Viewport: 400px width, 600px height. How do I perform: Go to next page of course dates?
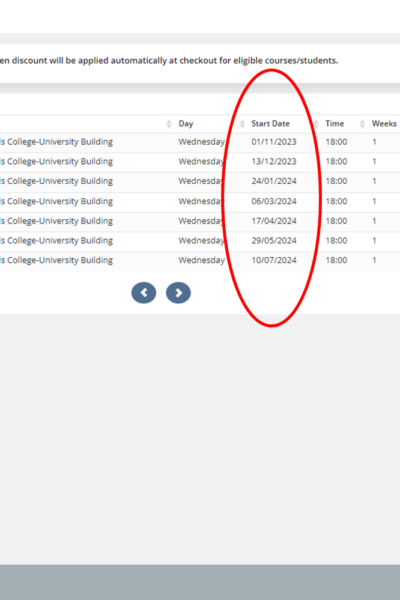tap(178, 293)
